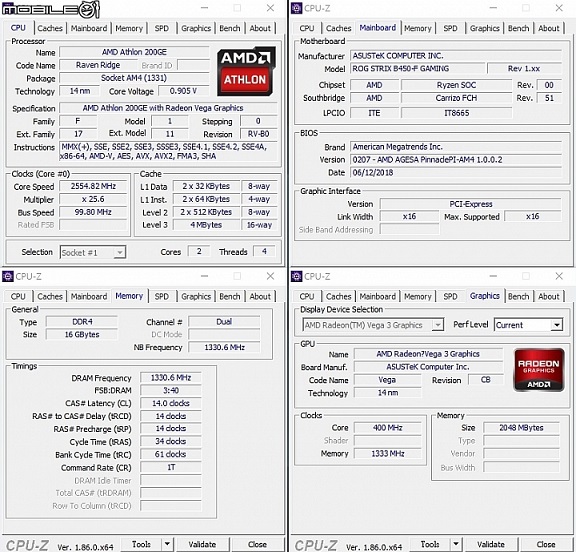Open the SPD tab in Memory window

(162, 296)
